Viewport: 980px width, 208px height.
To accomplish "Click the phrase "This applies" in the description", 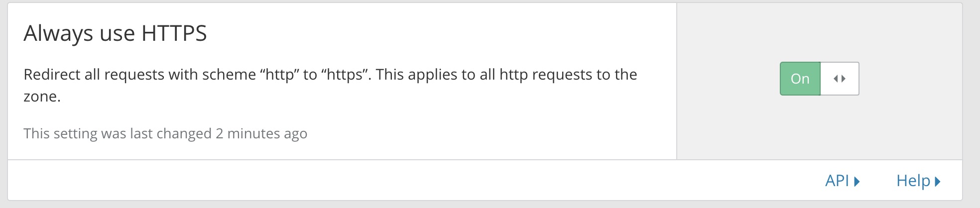I will pyautogui.click(x=416, y=75).
